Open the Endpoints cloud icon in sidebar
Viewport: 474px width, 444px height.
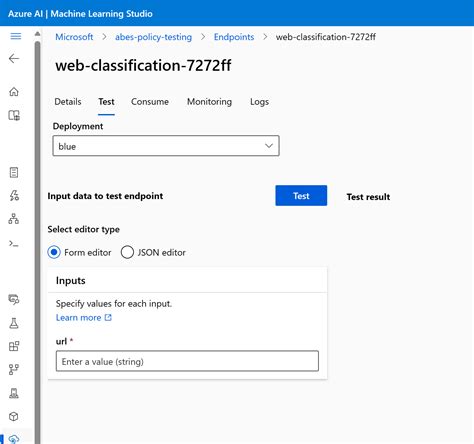point(14,439)
